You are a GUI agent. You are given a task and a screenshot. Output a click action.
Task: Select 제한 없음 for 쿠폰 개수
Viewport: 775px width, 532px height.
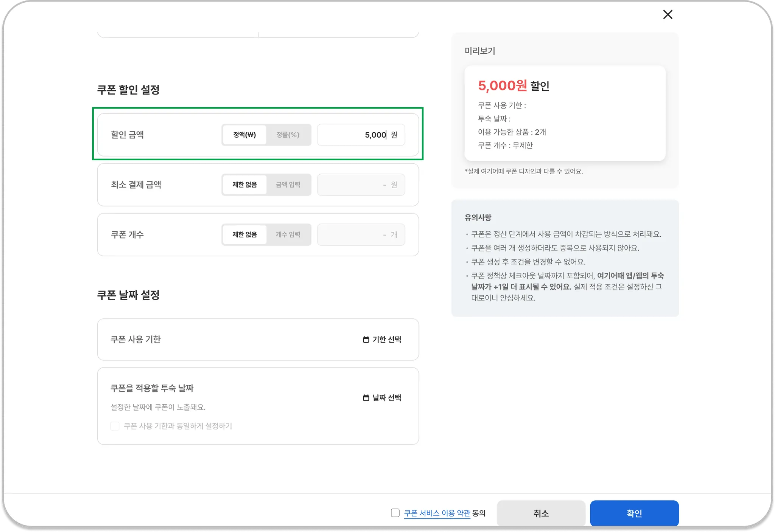[244, 234]
